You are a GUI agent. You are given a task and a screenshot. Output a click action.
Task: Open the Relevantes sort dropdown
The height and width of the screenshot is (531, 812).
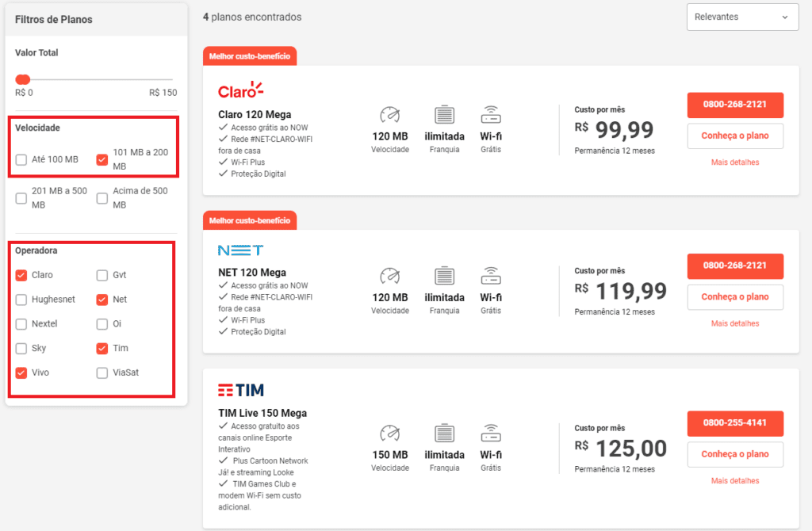pos(742,17)
